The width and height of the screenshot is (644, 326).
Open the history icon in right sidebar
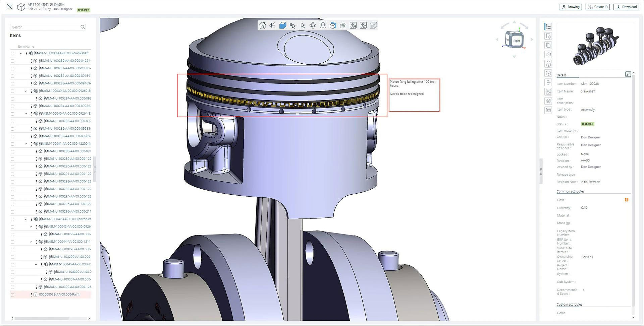(x=548, y=73)
